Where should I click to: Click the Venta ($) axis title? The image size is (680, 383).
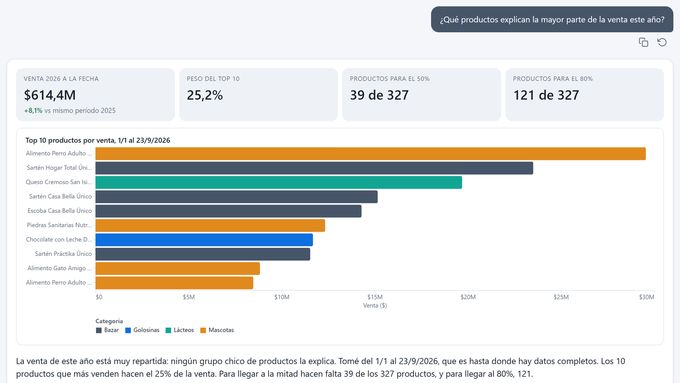(375, 305)
